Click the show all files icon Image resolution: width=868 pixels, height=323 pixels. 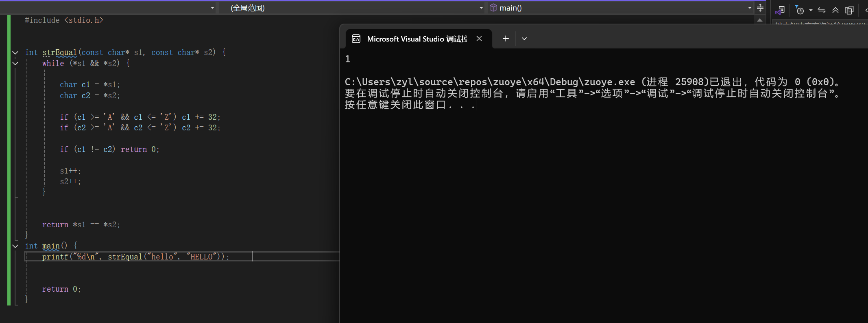click(849, 10)
